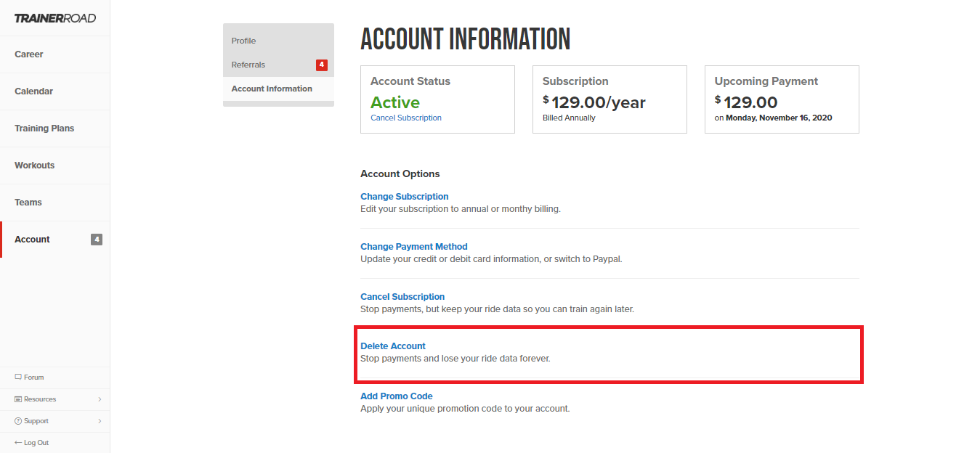Navigate to Career in the sidebar

tap(29, 54)
